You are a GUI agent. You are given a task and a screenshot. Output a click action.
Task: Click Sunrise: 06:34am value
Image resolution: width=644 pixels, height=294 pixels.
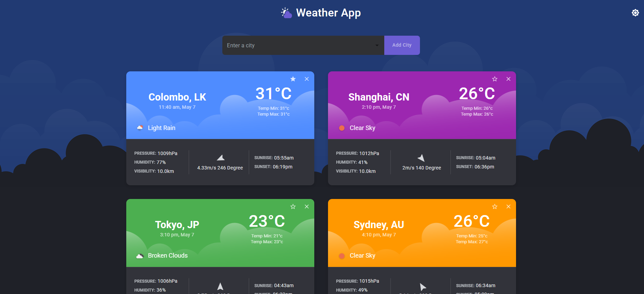click(476, 285)
